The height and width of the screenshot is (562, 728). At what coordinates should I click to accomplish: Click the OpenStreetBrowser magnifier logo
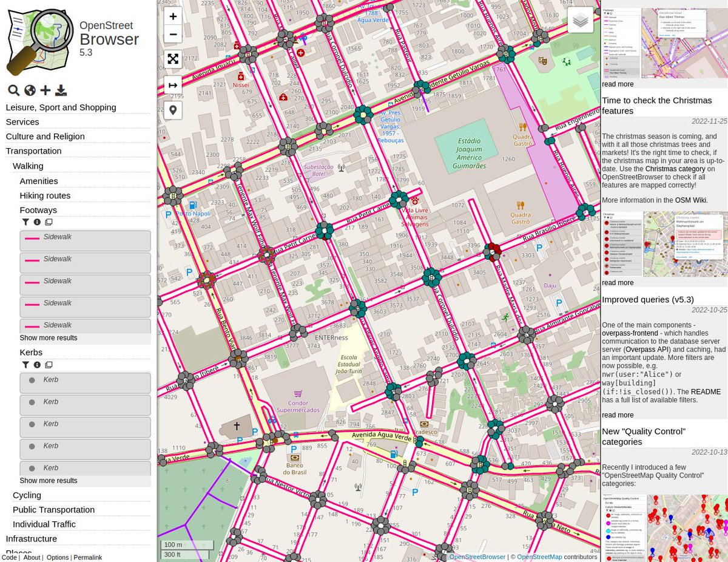pos(39,41)
